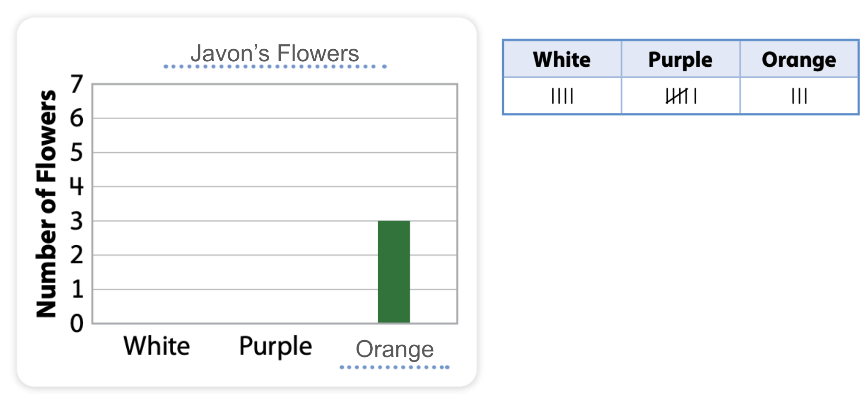Click the number 0 on the y-axis
Viewport: 868px width, 396px height.
click(77, 324)
